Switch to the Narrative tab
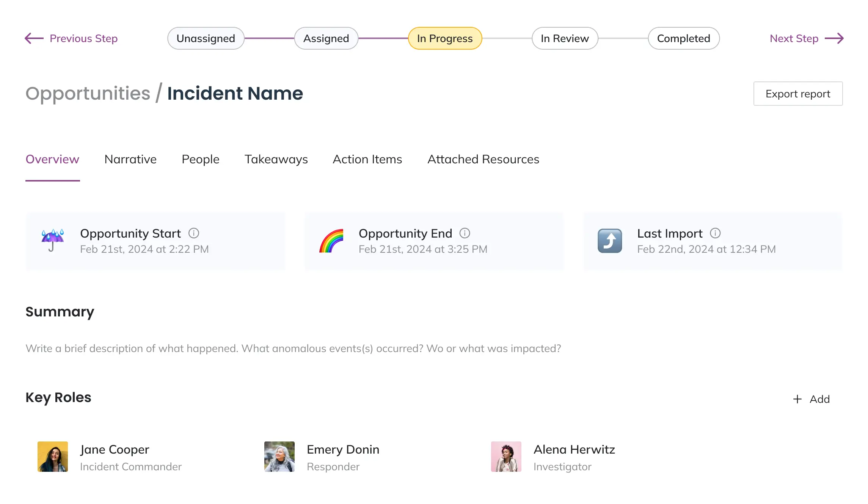868x504 pixels. tap(130, 159)
